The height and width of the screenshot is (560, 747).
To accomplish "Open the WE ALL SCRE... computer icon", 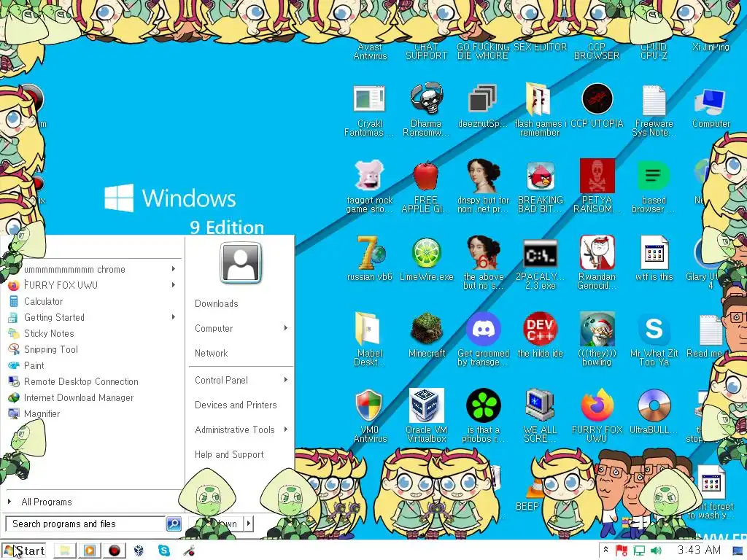I will click(540, 405).
